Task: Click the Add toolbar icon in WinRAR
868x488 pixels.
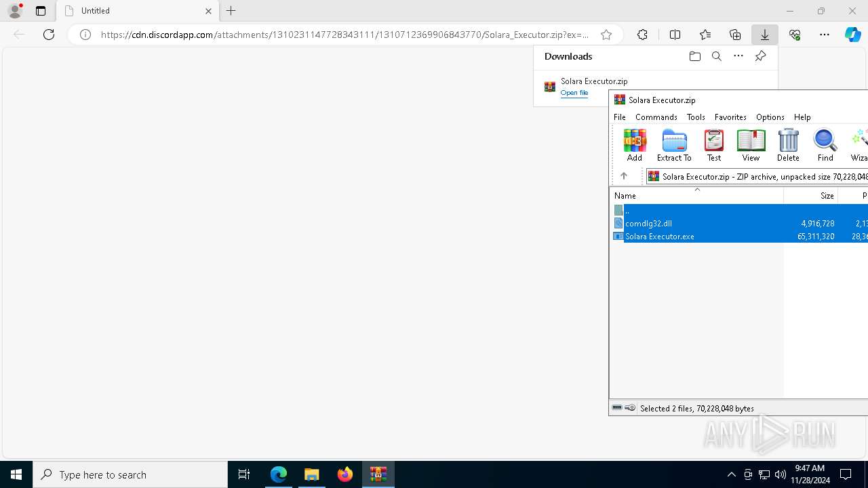Action: click(635, 145)
